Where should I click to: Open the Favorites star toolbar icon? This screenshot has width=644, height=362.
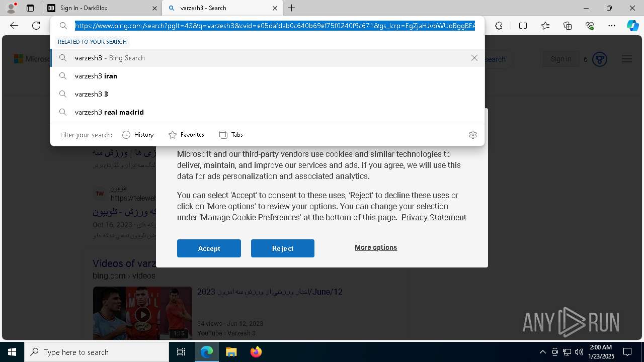click(545, 26)
